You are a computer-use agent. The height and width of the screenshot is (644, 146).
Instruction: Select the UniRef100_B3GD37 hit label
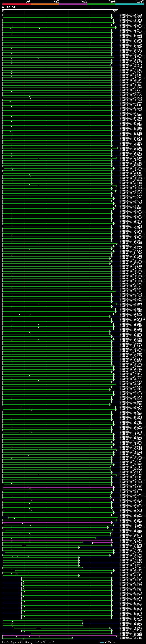click(131, 618)
